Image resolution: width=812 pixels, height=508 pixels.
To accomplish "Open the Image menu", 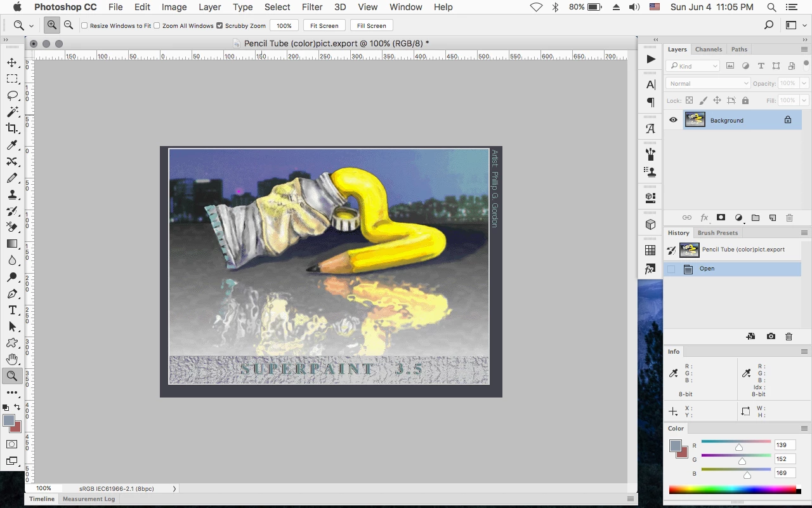I will click(174, 7).
